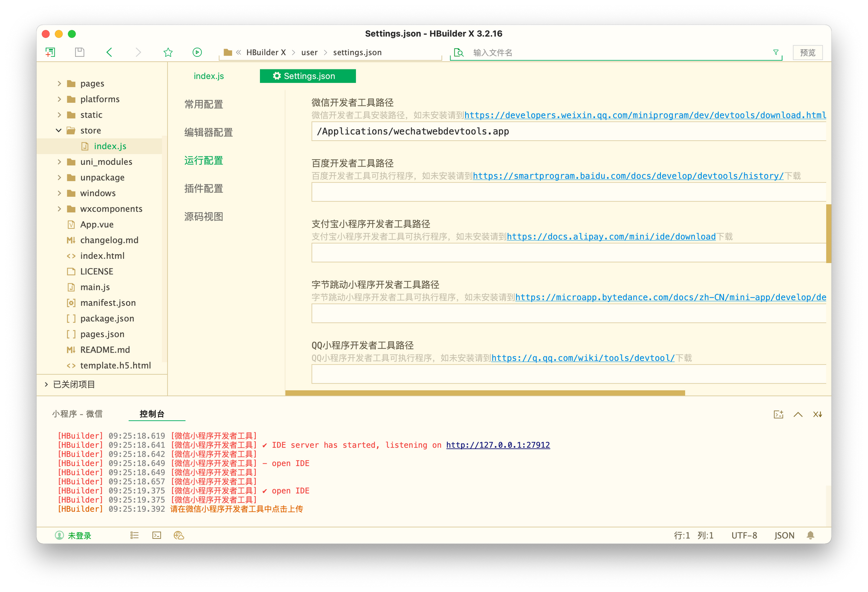Expand the pages folder

(59, 83)
